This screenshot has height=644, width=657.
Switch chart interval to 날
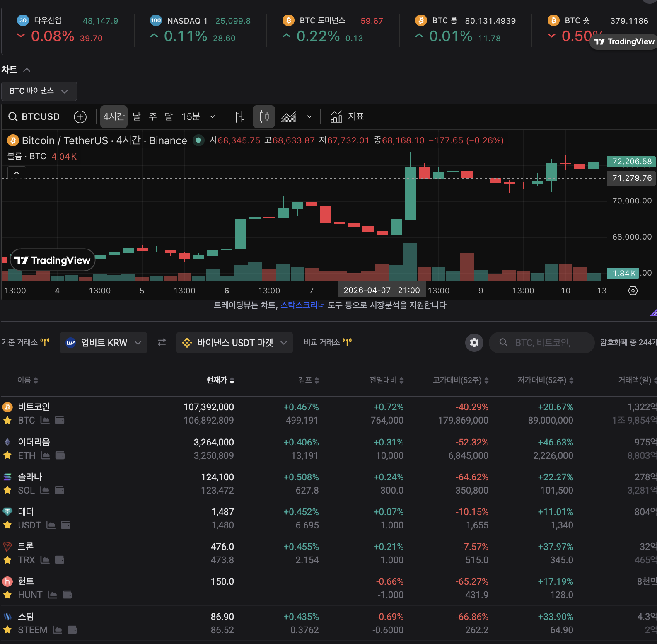137,117
